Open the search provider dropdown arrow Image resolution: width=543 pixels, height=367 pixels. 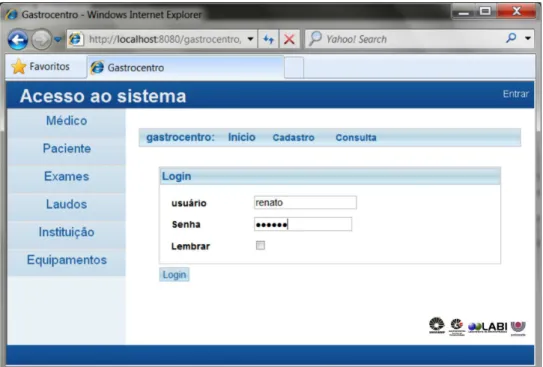[x=528, y=38]
